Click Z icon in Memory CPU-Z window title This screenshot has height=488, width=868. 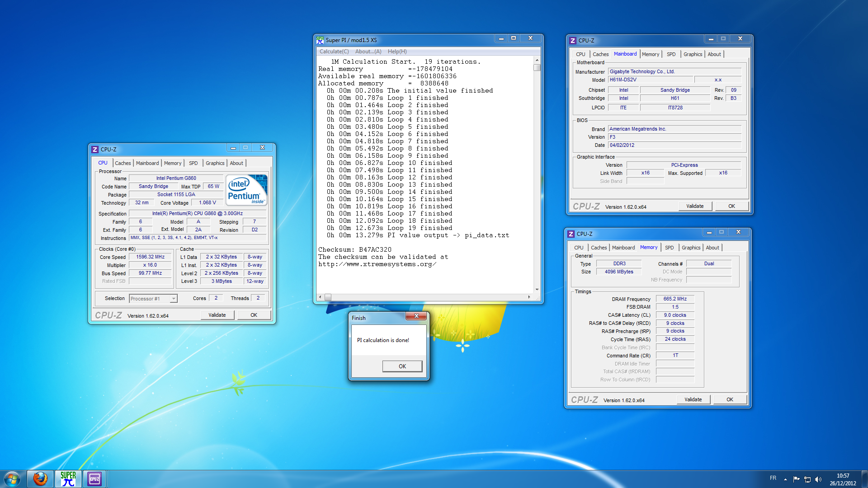(x=571, y=234)
